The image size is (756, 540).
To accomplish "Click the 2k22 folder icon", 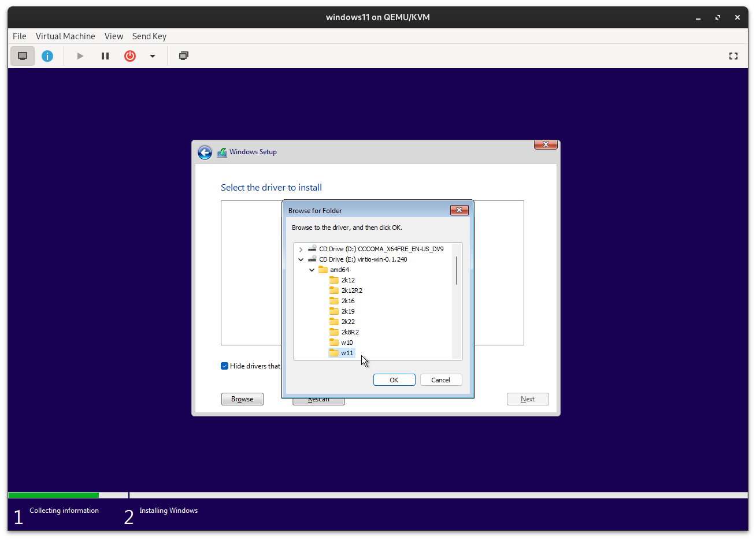I will (x=334, y=322).
